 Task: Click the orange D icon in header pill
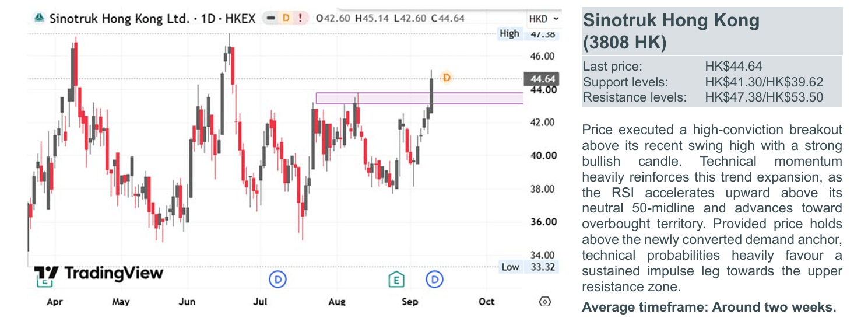pos(286,18)
